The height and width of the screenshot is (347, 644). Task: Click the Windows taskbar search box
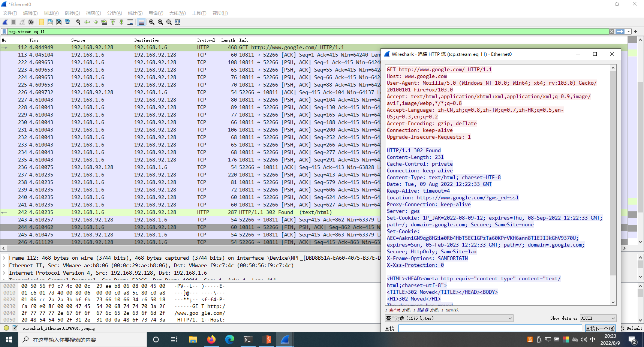pyautogui.click(x=82, y=340)
